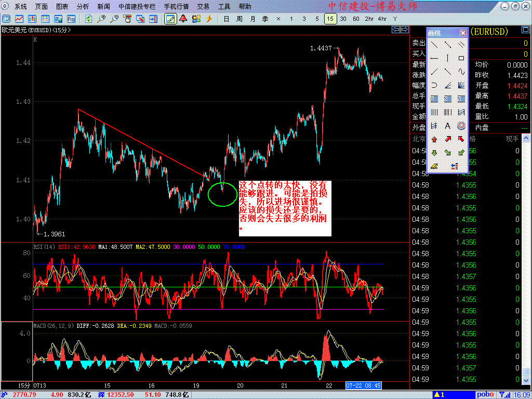Viewport: 532px width, 399px height.
Task: Click the delete-all-lines icon beside eraser
Action: [455, 166]
